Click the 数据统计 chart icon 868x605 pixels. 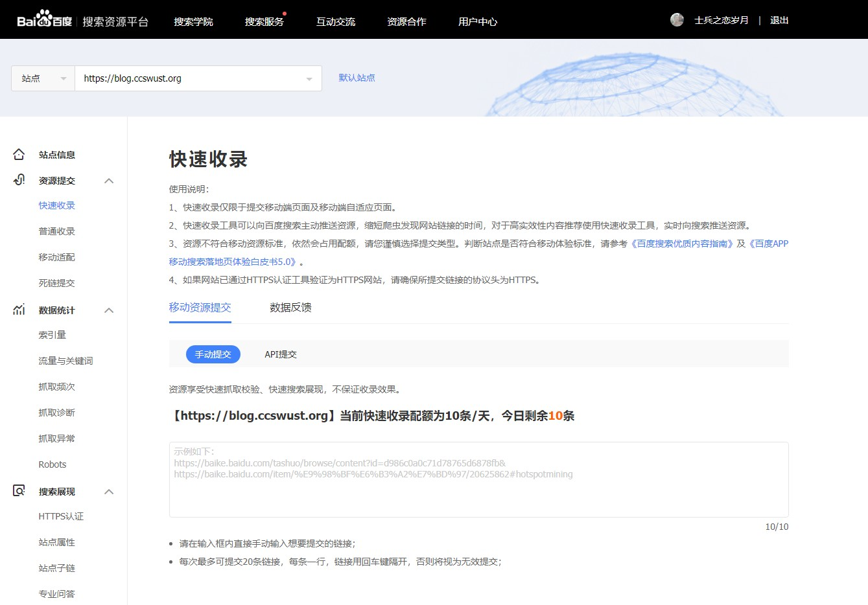(x=19, y=310)
